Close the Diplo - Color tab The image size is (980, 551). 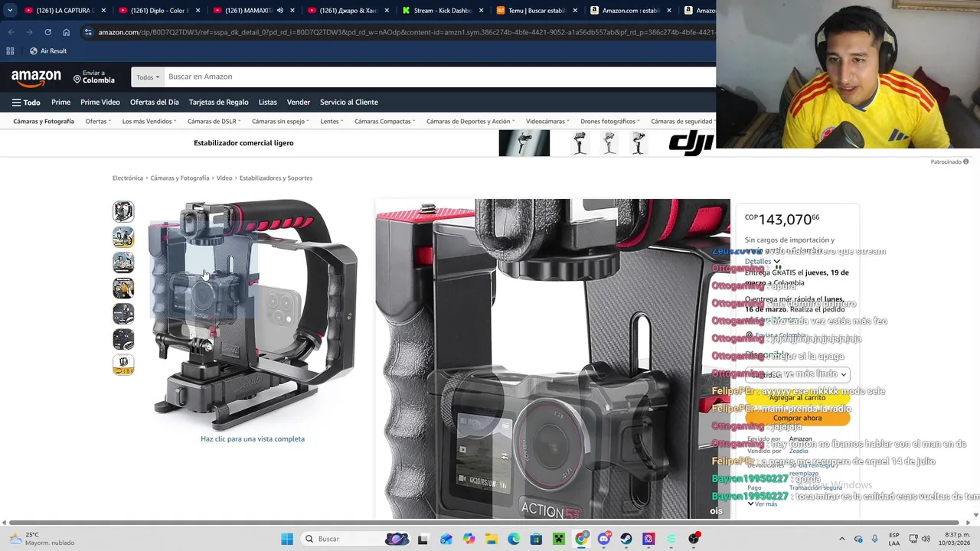(x=198, y=11)
